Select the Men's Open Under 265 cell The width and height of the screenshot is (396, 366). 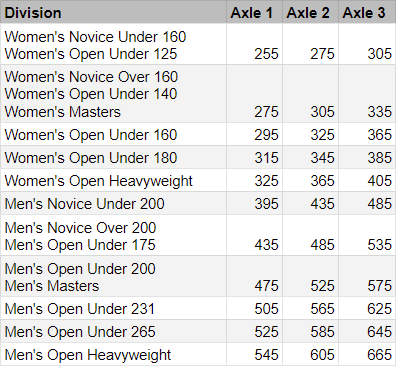(113, 331)
